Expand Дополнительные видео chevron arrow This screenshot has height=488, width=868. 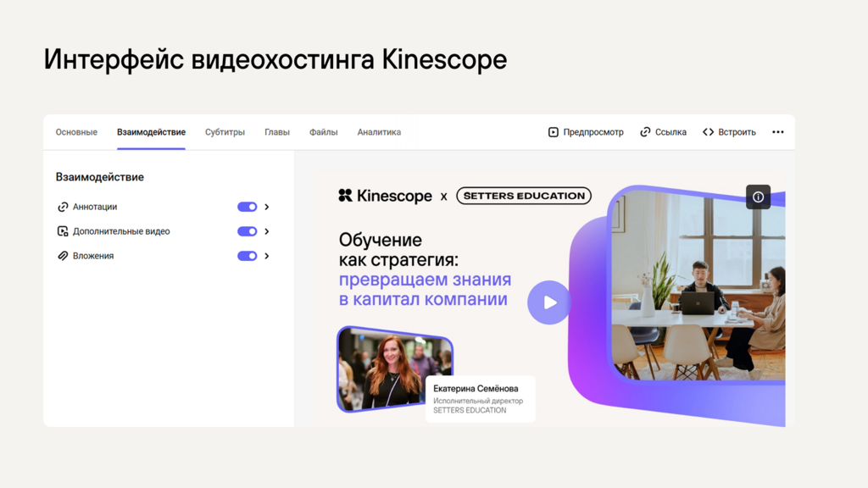[267, 231]
